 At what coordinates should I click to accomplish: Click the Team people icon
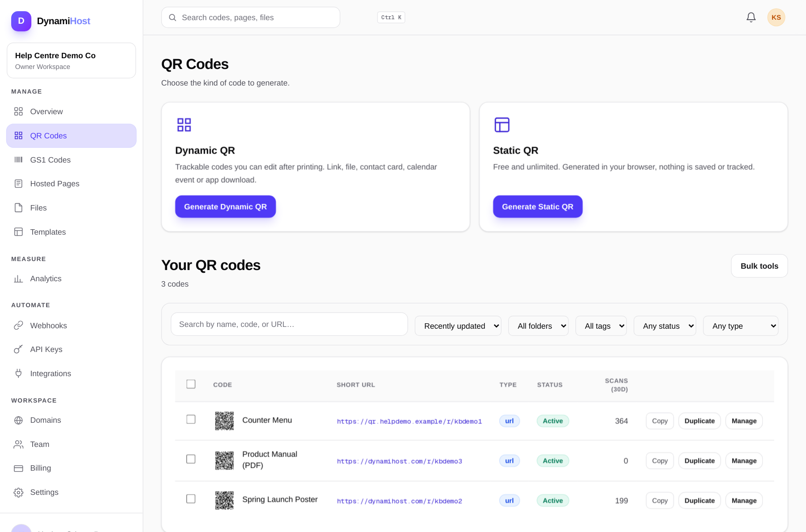point(18,444)
